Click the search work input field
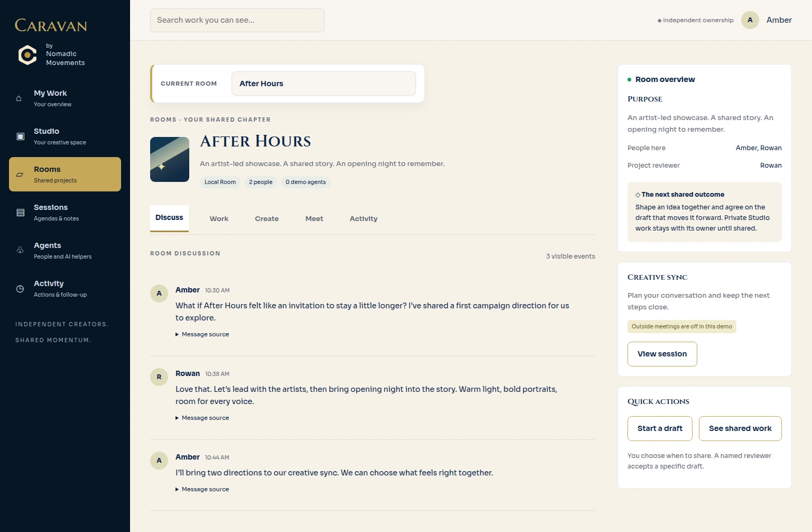 237,20
